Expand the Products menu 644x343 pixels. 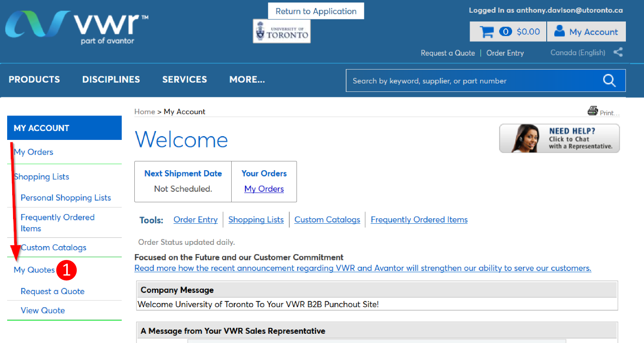coord(34,80)
